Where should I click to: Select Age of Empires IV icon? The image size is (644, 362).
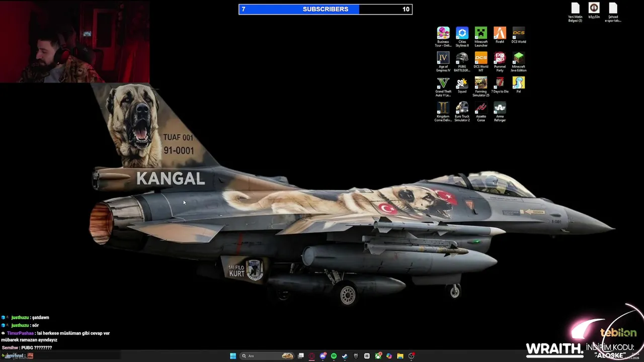443,62
